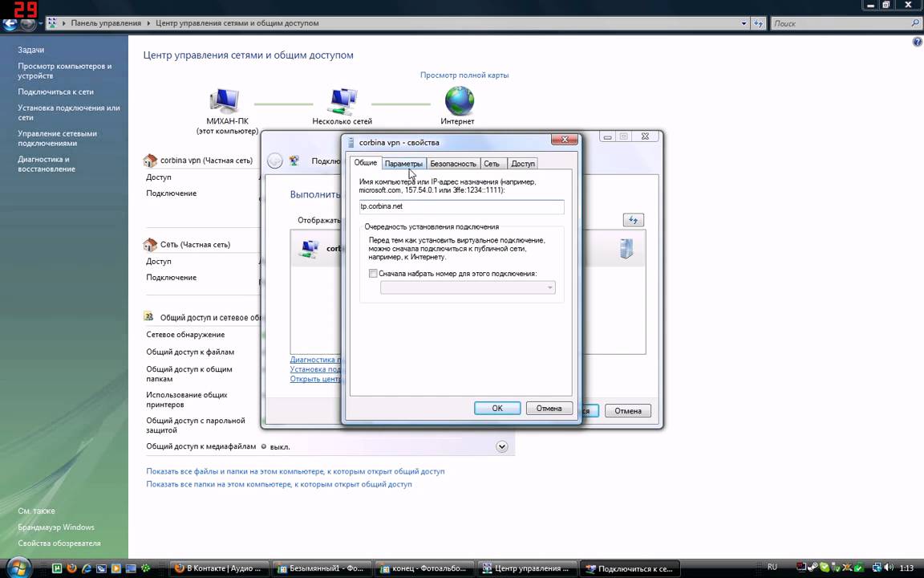This screenshot has height=578, width=924.
Task: Confirm properties dialog with OK
Action: [x=497, y=408]
